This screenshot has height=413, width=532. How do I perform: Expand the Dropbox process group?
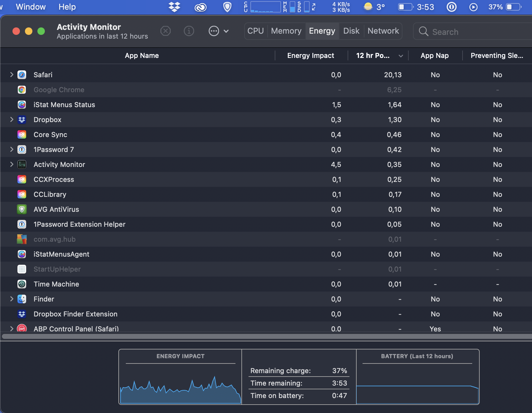click(12, 120)
